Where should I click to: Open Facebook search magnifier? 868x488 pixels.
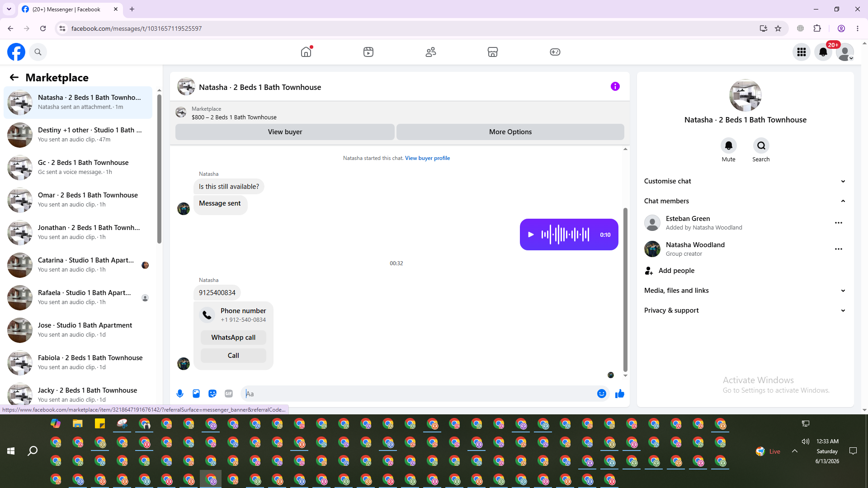pyautogui.click(x=38, y=52)
